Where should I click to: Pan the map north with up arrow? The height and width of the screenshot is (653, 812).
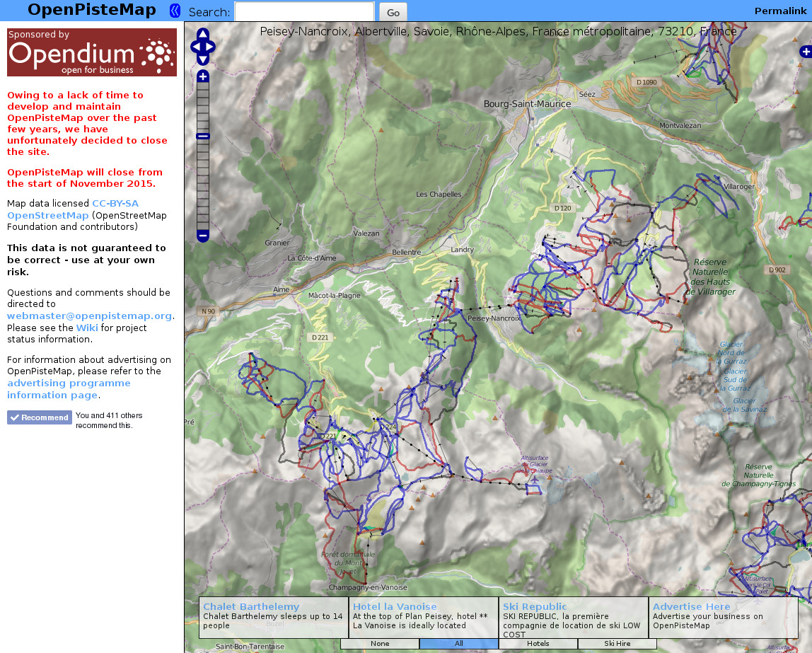[203, 34]
